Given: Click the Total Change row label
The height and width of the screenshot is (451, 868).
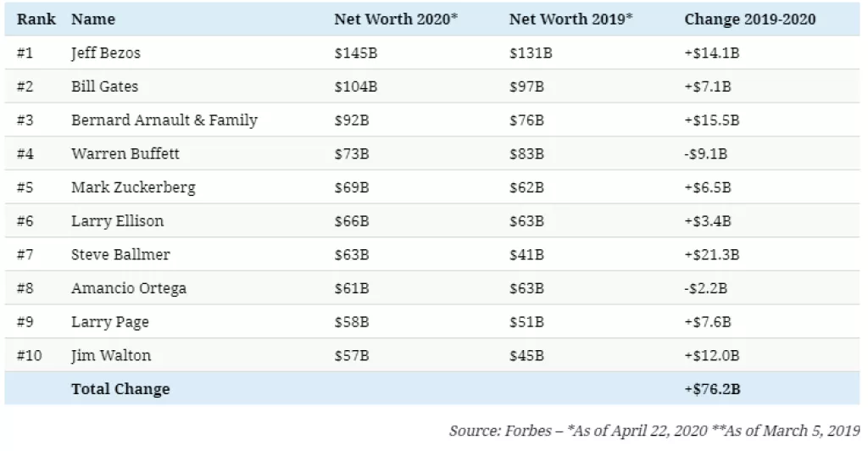Looking at the screenshot, I should click(x=120, y=389).
